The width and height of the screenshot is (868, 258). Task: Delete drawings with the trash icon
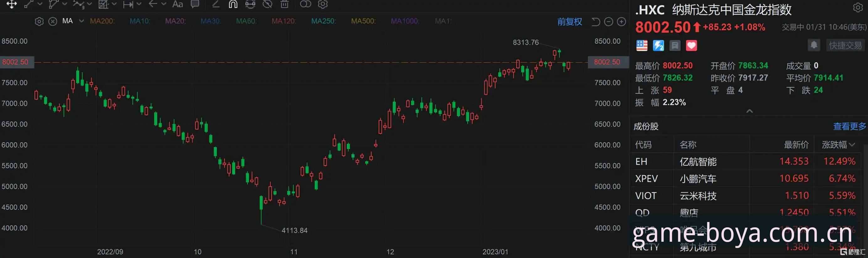click(285, 4)
